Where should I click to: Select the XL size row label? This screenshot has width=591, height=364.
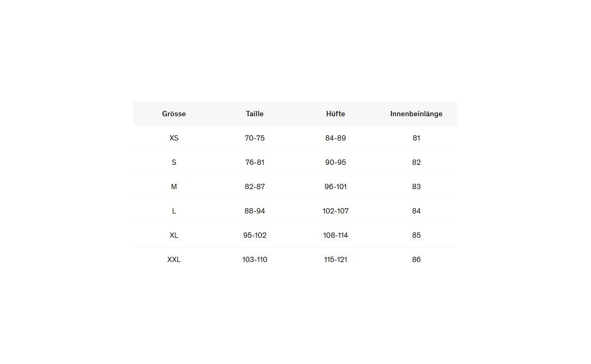point(174,235)
